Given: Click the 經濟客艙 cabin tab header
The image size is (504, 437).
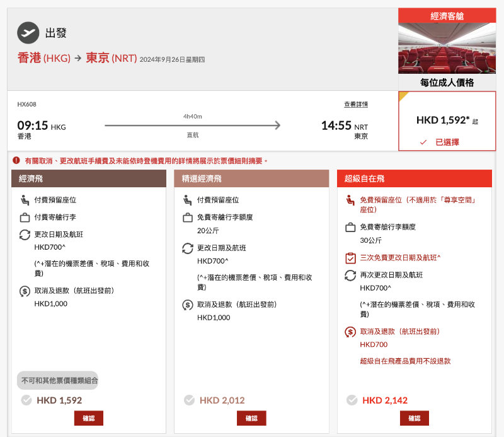Looking at the screenshot, I should [x=447, y=16].
